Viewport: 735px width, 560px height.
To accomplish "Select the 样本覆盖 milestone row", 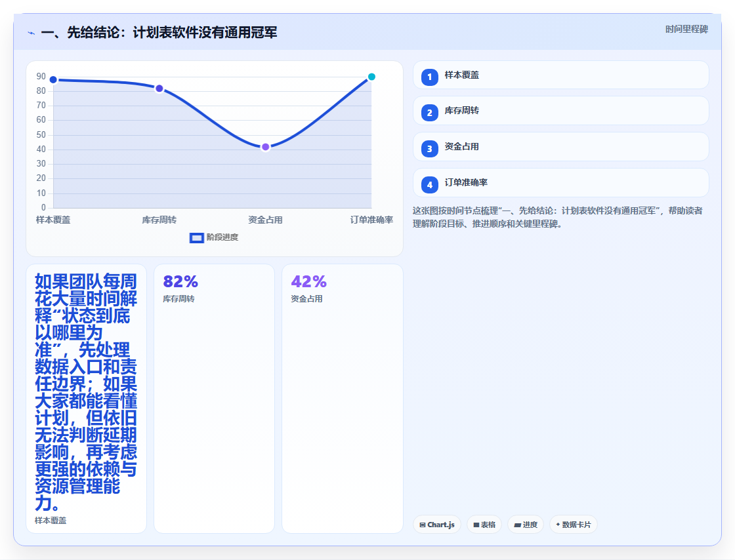I will pos(560,75).
